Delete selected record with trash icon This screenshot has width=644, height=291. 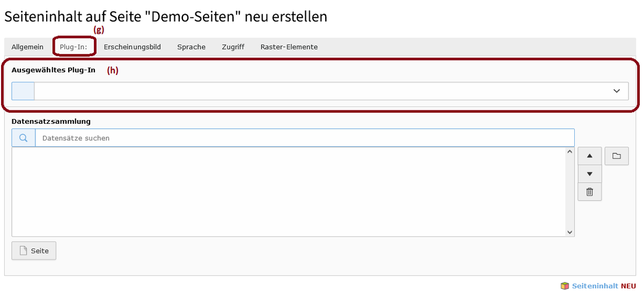pos(590,191)
